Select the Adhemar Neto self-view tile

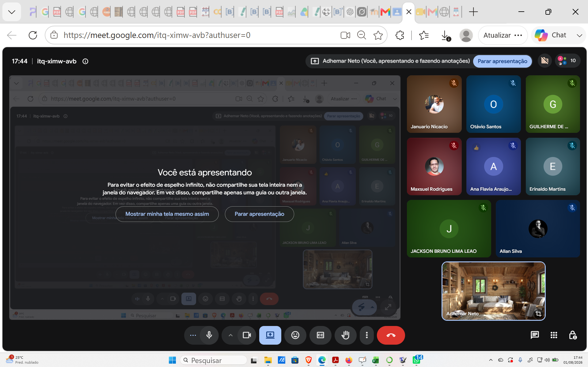[493, 291]
